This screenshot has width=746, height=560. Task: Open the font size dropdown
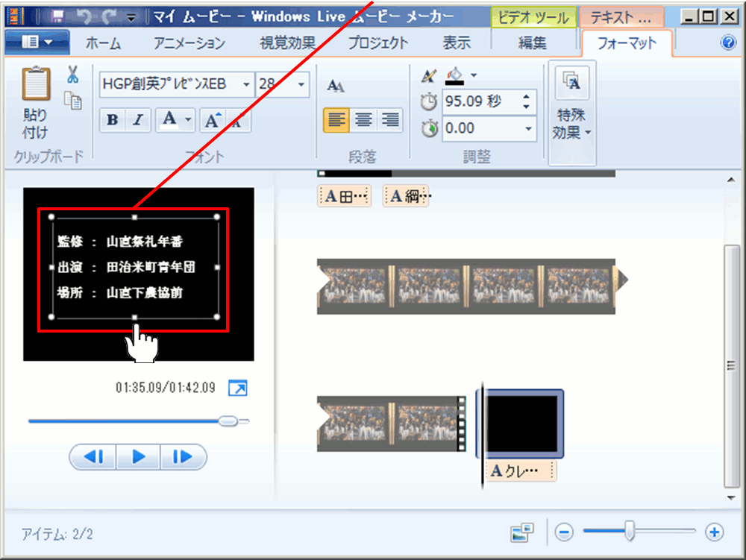(301, 85)
